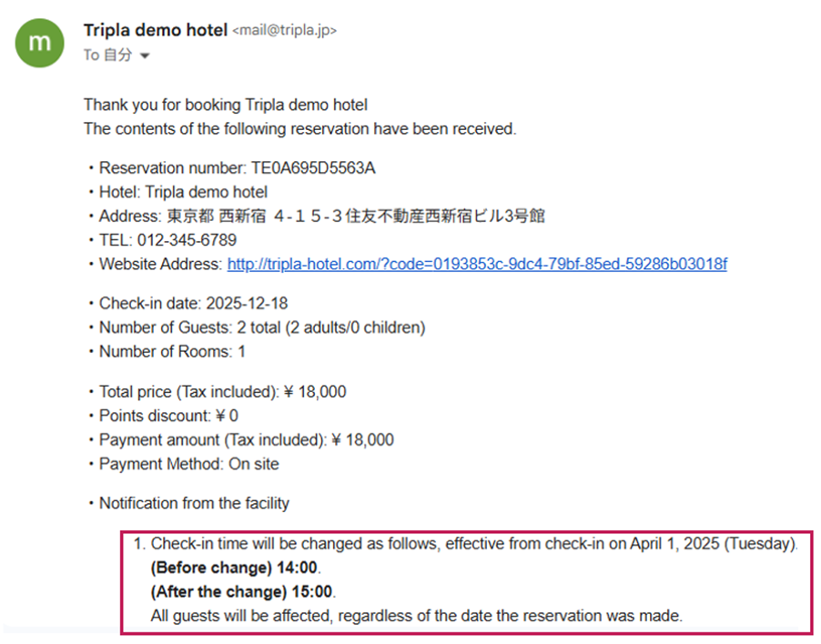Click the sender name Tripla demo hotel
Screen dimensions: 821x644
click(156, 30)
